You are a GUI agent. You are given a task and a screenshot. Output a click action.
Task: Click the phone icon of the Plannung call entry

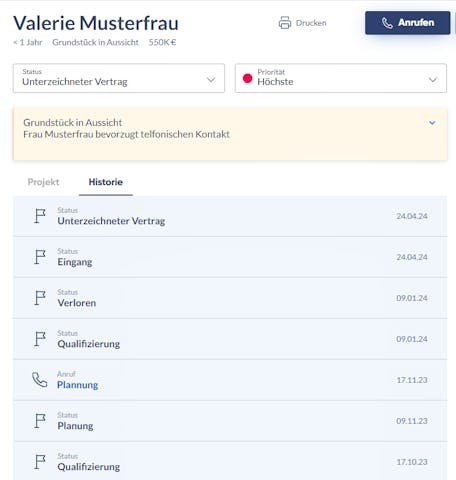click(40, 380)
